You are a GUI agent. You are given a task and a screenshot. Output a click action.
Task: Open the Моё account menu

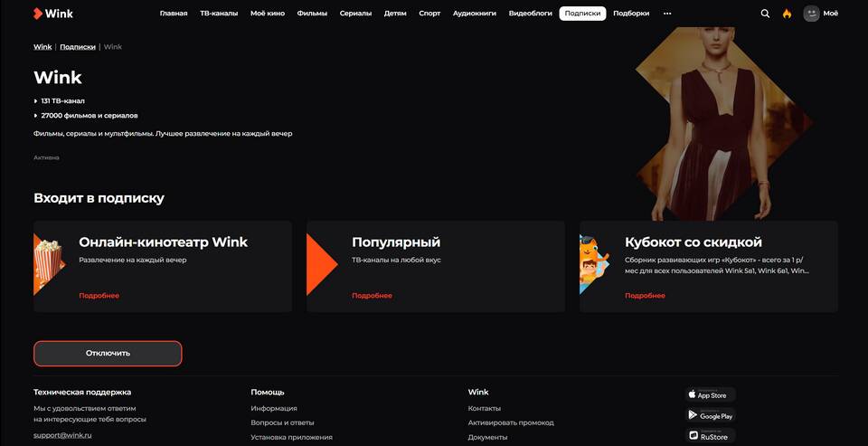click(830, 14)
